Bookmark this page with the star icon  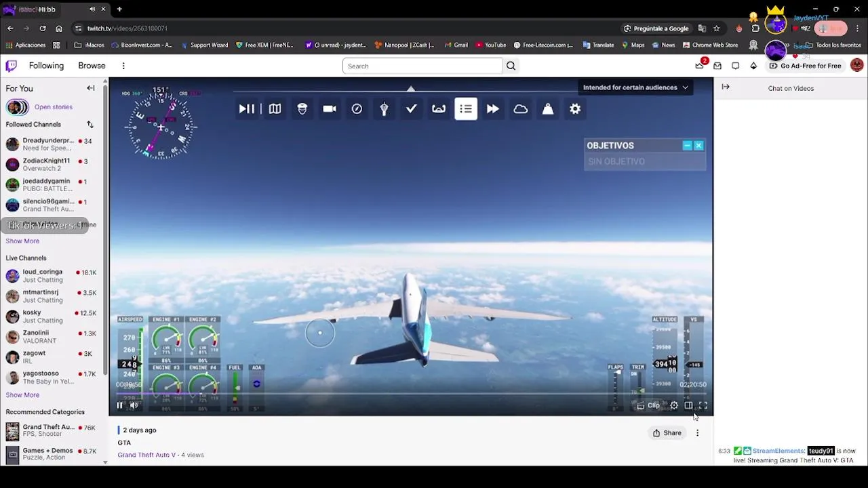coord(716,28)
